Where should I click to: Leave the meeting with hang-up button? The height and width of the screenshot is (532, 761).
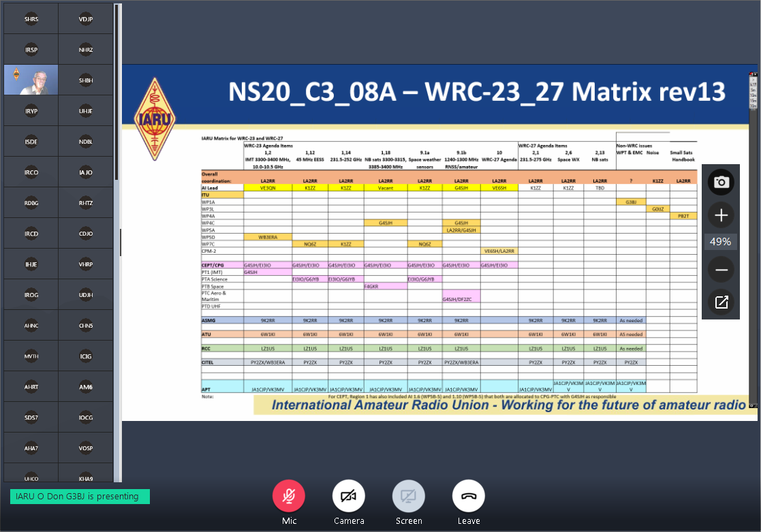468,496
